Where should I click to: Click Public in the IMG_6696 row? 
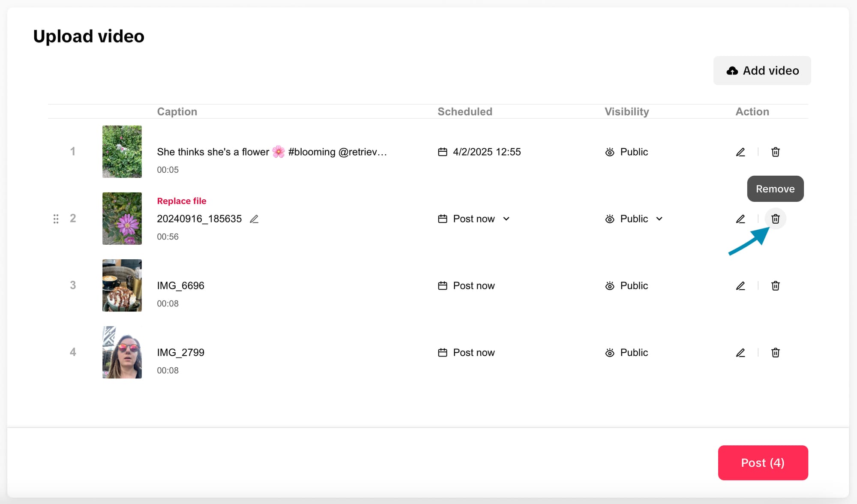pos(634,286)
